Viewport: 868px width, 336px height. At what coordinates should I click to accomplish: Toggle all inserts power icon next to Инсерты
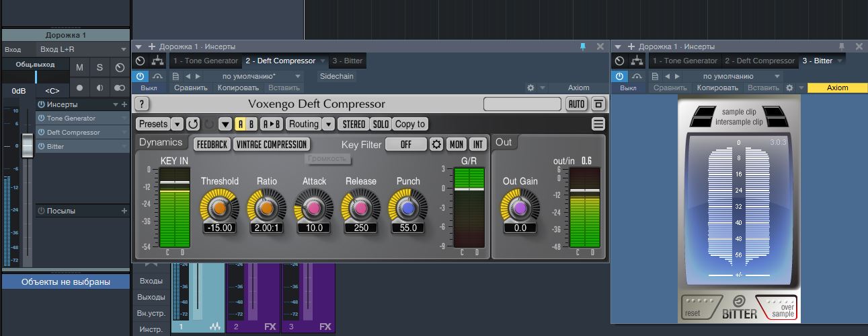click(x=41, y=104)
